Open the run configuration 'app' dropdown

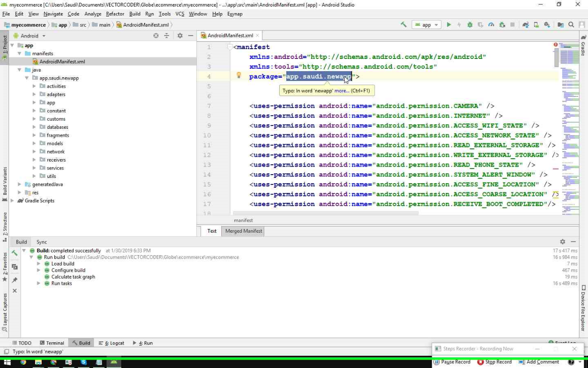427,25
